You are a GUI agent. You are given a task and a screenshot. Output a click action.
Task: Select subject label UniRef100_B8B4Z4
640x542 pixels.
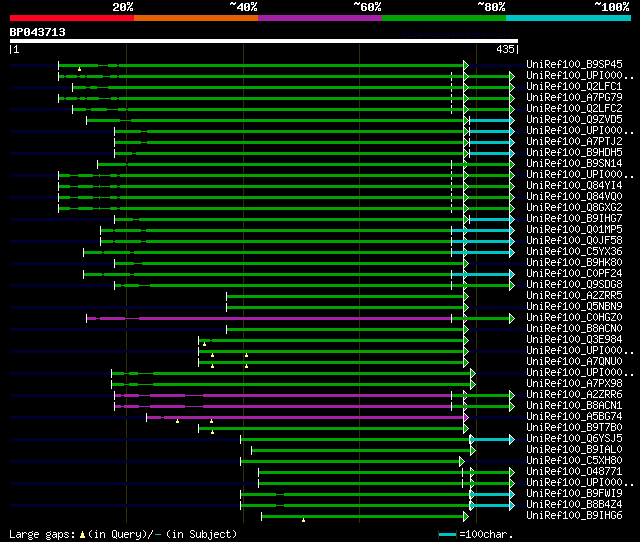click(x=574, y=505)
